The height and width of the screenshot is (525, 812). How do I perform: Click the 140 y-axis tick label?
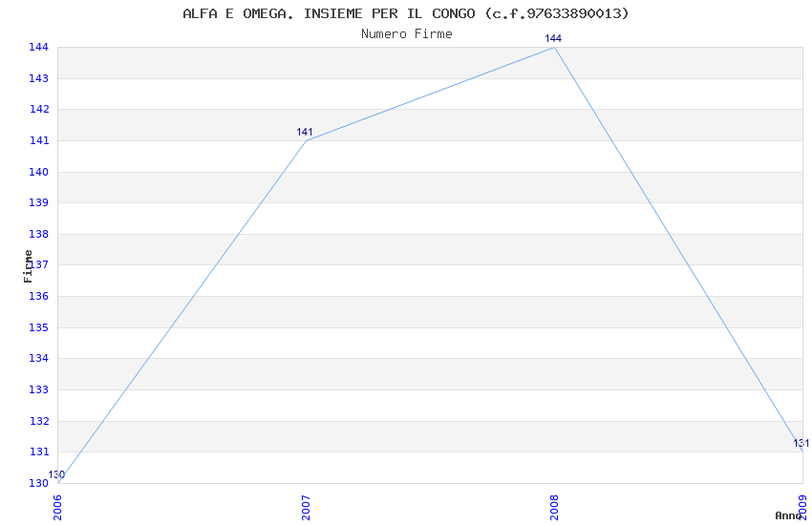tap(38, 172)
